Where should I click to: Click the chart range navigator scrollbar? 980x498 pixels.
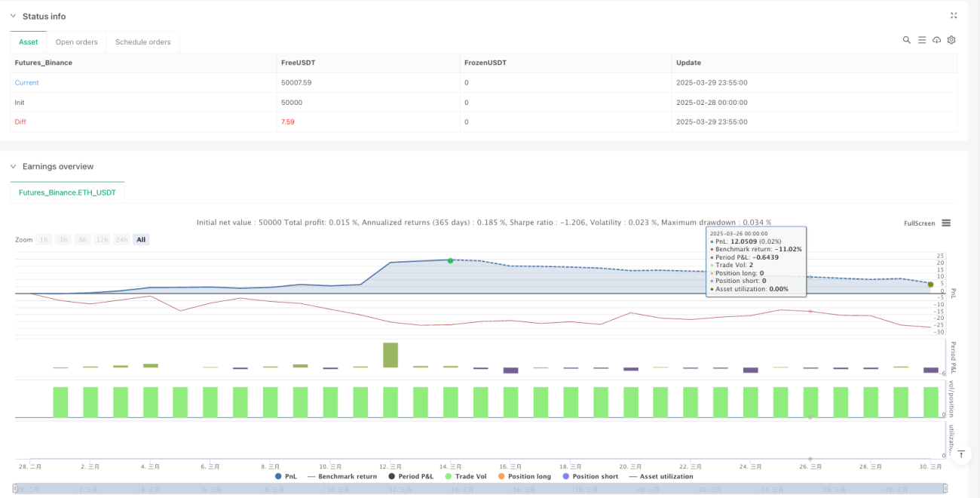coord(479,490)
